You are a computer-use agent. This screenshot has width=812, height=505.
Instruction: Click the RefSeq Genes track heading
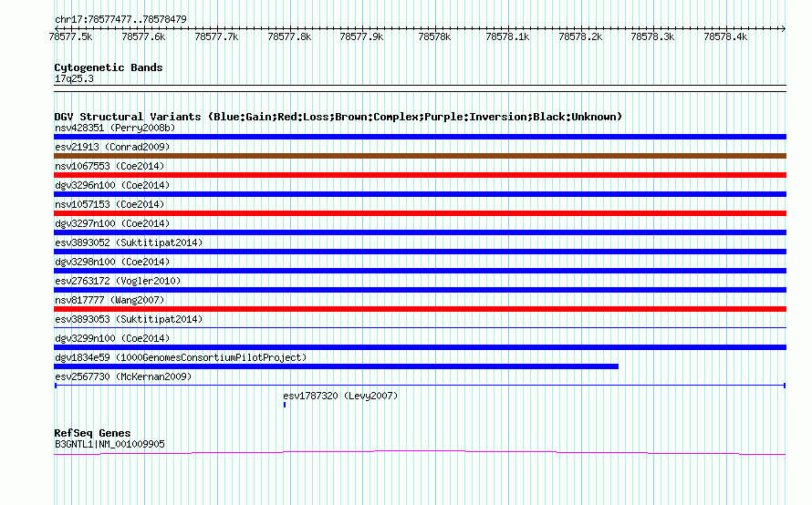[92, 433]
